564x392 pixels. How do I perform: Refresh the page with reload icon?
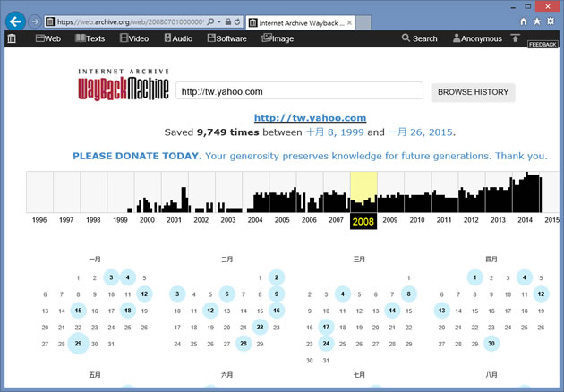coord(237,22)
